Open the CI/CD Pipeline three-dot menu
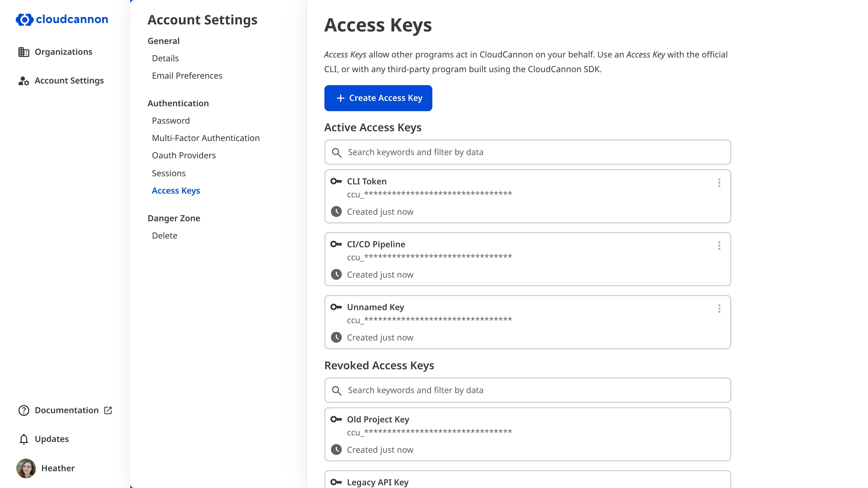Screen dimensions: 868x488 pos(719,246)
